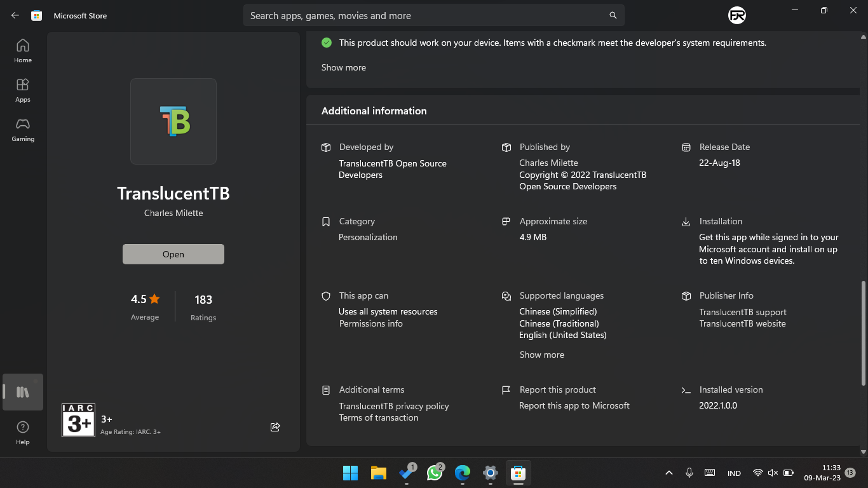Open the Help section
This screenshot has height=488, width=868.
tap(22, 431)
